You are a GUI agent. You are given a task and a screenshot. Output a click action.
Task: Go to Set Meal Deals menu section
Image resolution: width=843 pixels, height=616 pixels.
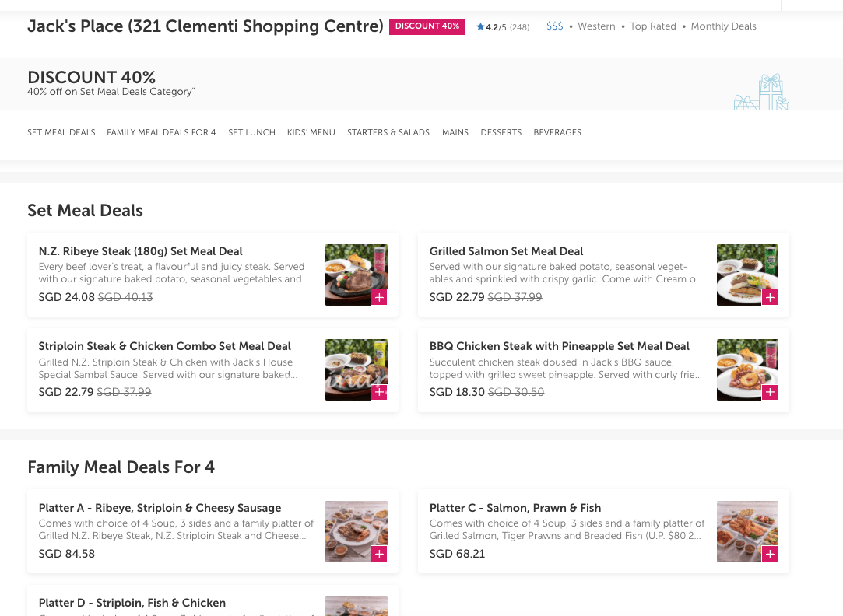[61, 133]
